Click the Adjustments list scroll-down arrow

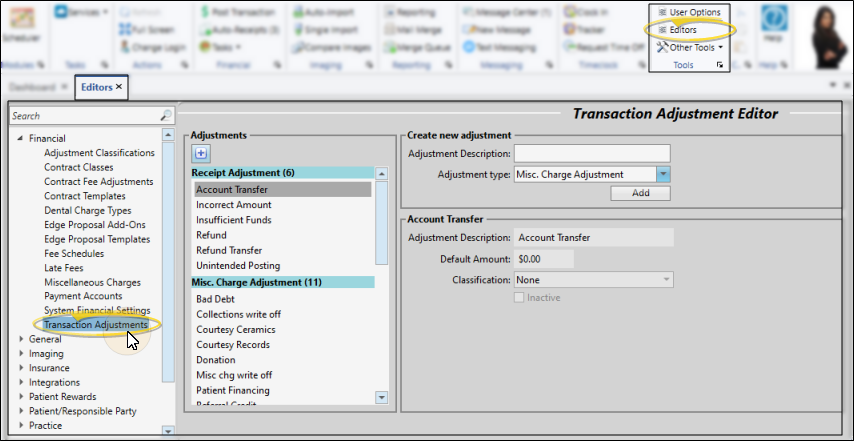click(380, 397)
